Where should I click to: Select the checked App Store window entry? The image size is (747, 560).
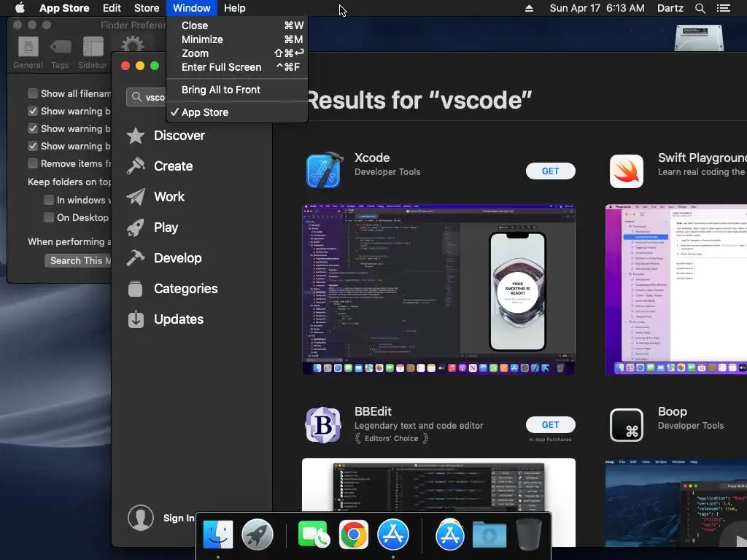pyautogui.click(x=237, y=112)
